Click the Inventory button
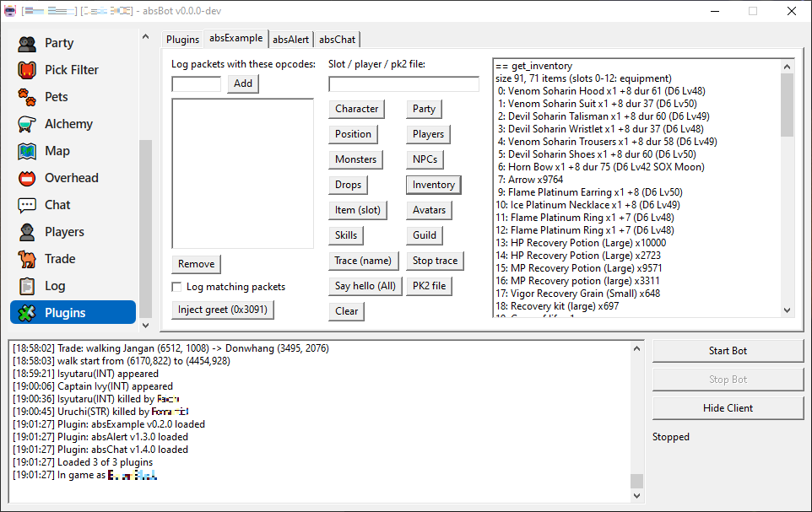Viewport: 812px width, 512px height. pos(434,185)
